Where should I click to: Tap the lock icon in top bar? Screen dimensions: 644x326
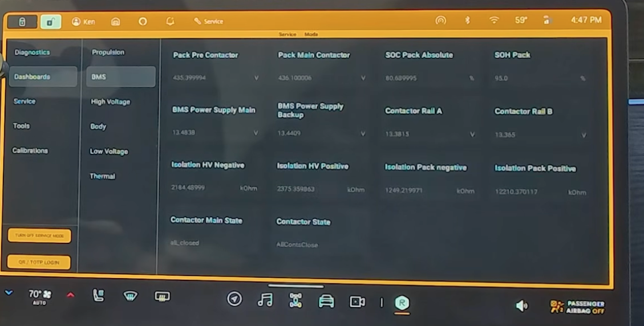coord(22,22)
